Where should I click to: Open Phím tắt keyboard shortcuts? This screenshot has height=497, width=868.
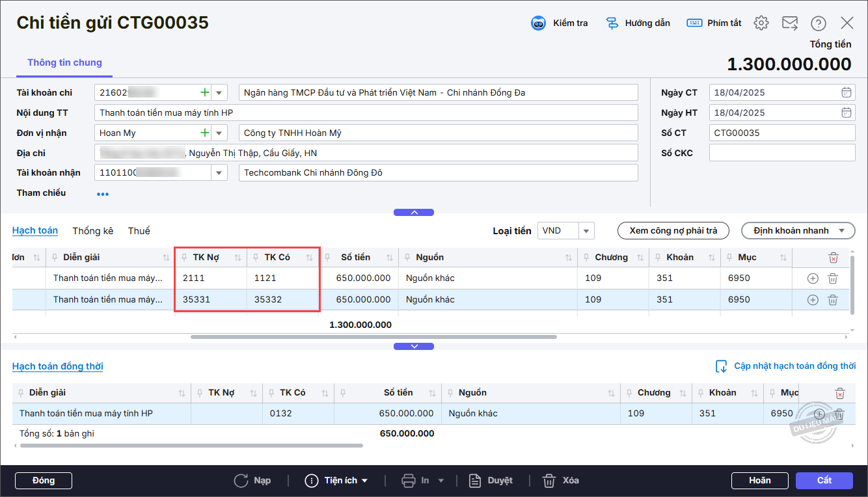(x=694, y=23)
